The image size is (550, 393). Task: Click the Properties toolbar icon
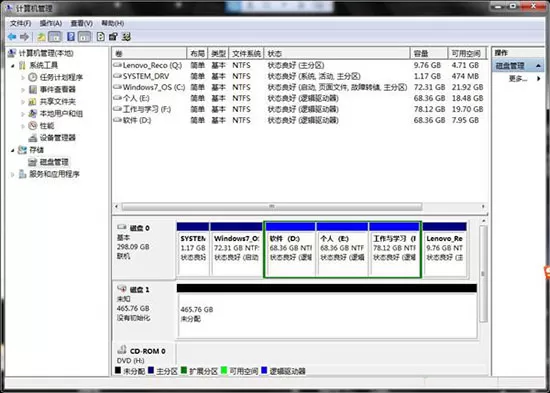pos(113,36)
